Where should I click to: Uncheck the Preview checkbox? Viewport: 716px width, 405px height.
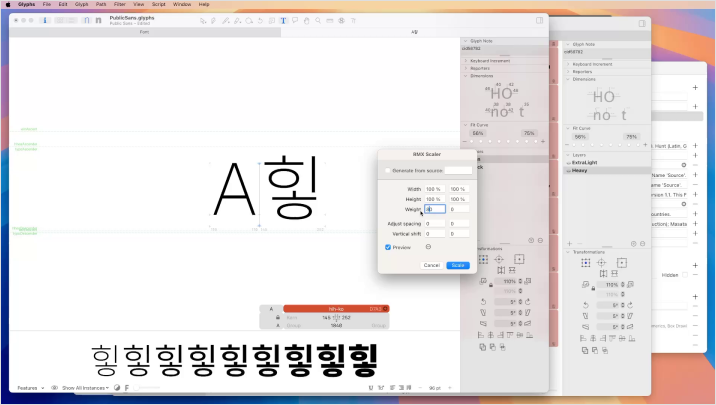pyautogui.click(x=388, y=247)
